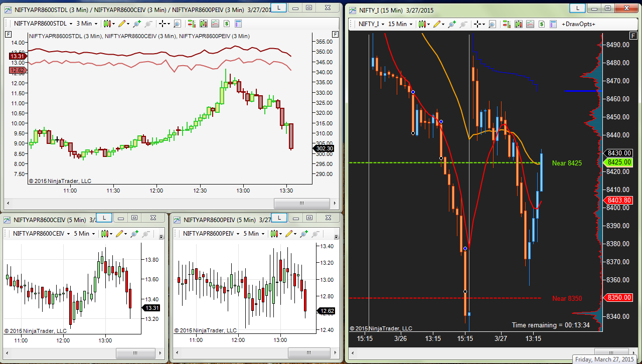Click the 13.31 dark red axis marker
This screenshot has width=642, height=364.
pos(17,56)
